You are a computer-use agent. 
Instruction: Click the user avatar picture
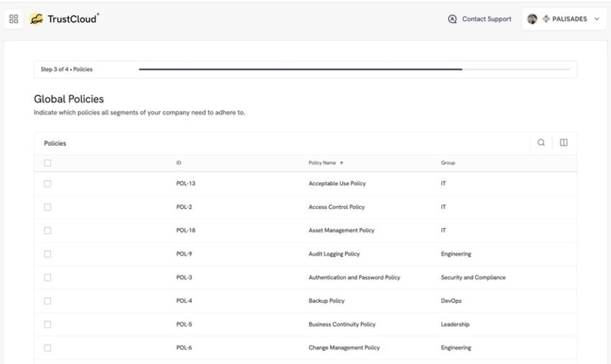pyautogui.click(x=532, y=19)
